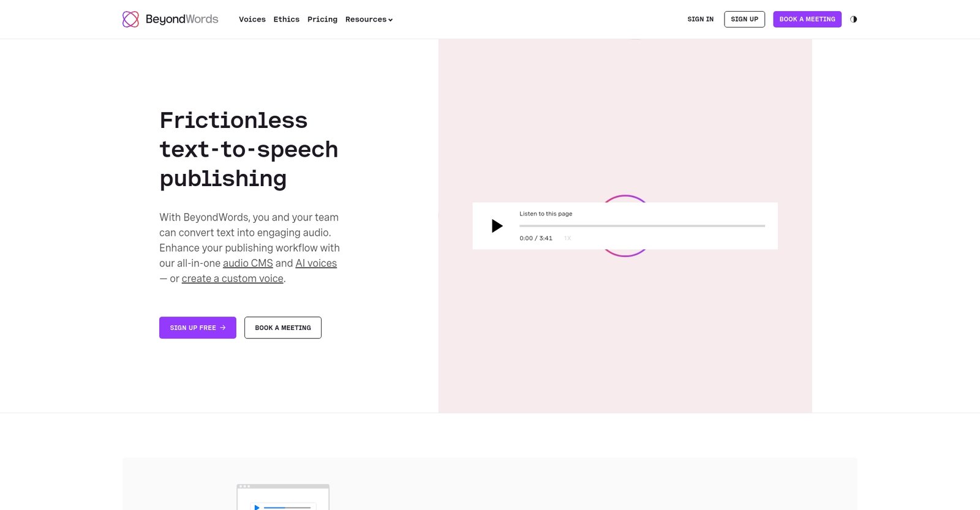Open the Pricing page

(x=322, y=20)
